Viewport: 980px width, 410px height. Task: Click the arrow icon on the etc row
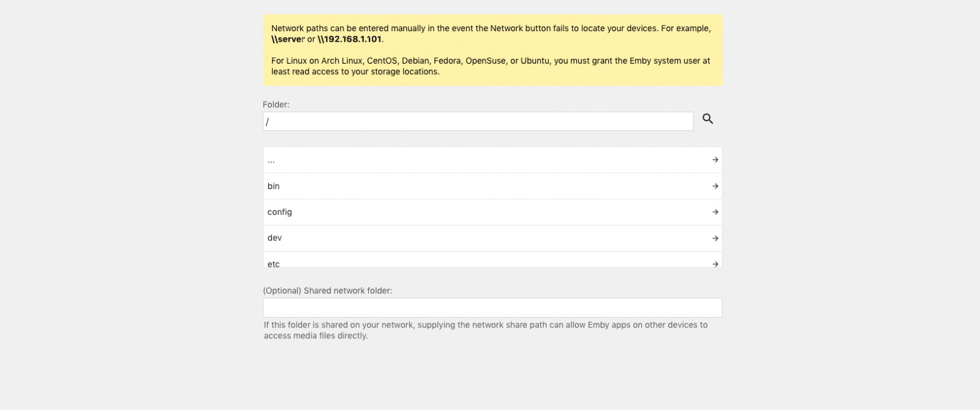[x=715, y=264]
